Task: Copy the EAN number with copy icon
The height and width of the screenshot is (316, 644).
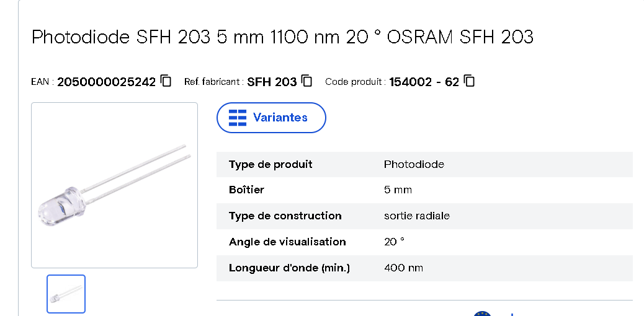Action: [x=166, y=81]
